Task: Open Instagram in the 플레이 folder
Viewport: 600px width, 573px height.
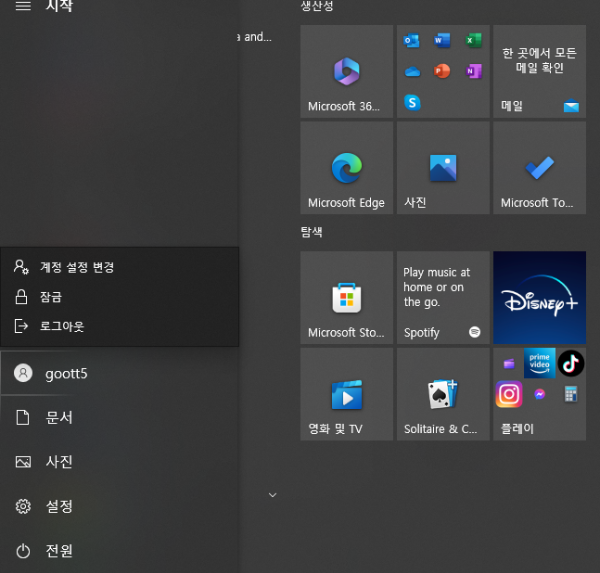Action: [x=509, y=394]
